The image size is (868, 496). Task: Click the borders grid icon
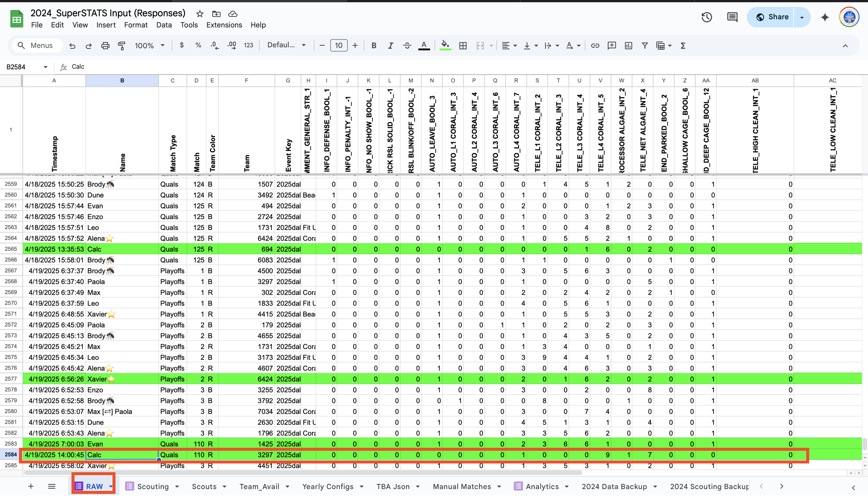click(463, 46)
